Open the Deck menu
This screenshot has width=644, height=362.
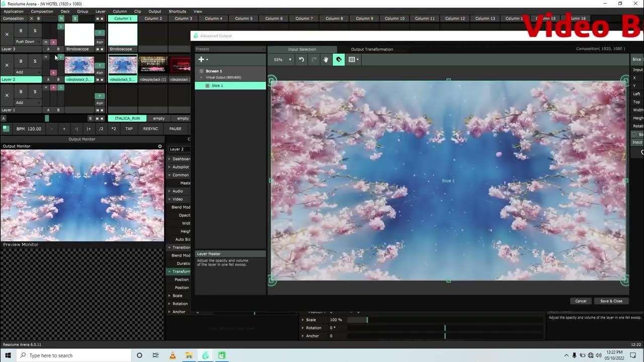(x=65, y=11)
